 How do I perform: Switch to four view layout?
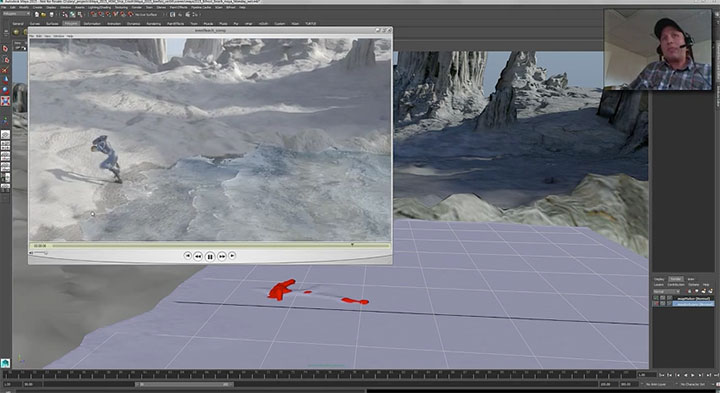click(x=6, y=145)
